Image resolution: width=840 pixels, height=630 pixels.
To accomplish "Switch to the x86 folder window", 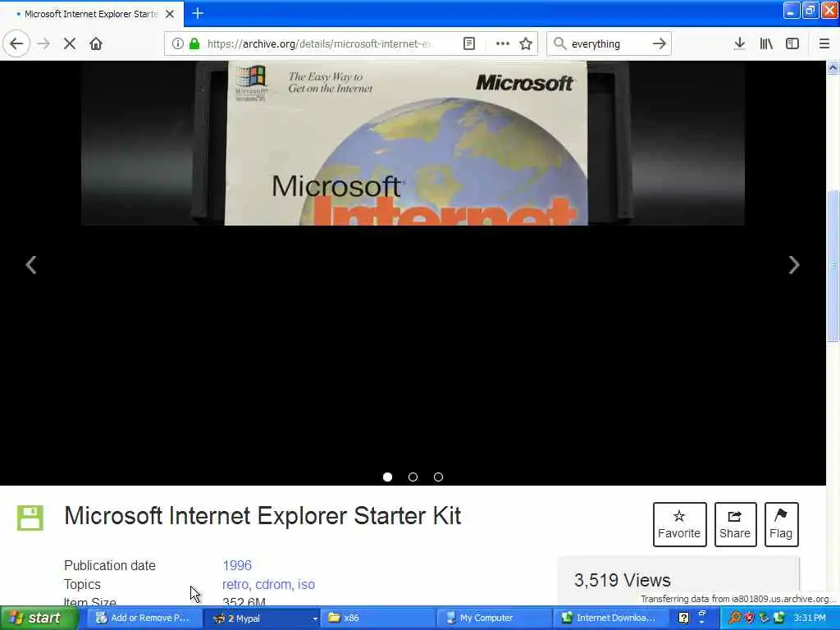I will 377,619.
